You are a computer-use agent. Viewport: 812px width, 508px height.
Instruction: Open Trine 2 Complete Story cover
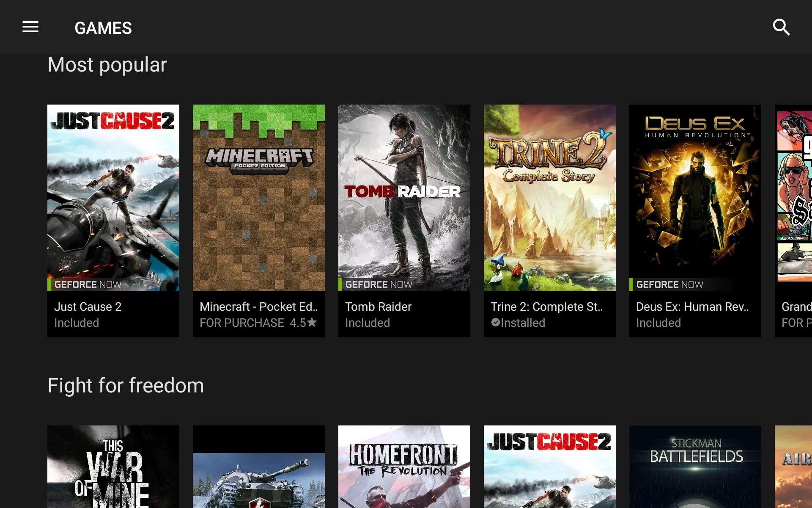tap(550, 198)
